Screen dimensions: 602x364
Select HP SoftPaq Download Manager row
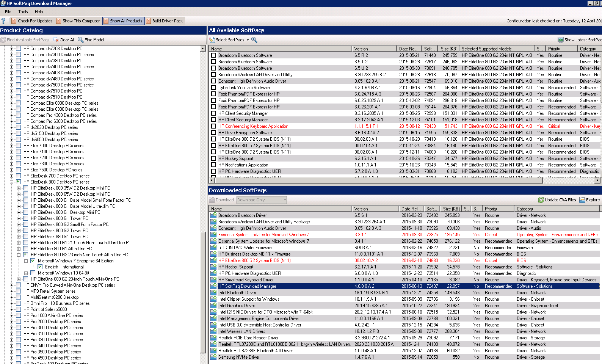click(x=404, y=286)
